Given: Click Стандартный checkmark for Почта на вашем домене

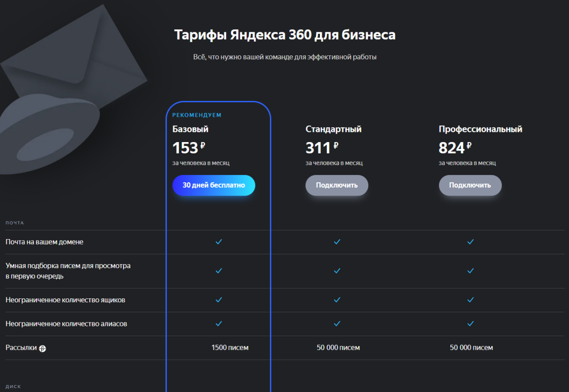Looking at the screenshot, I should [337, 242].
